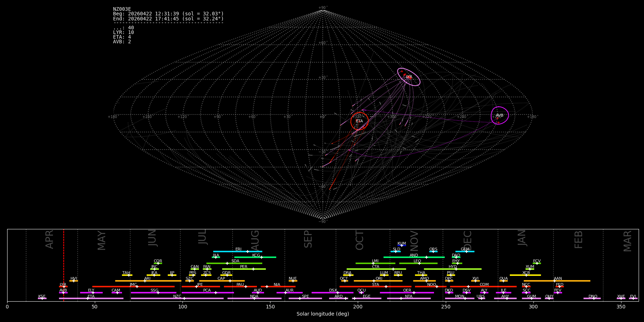644x322 pixels.
Task: Select the orange ORI shower bar
Action: [378, 281]
